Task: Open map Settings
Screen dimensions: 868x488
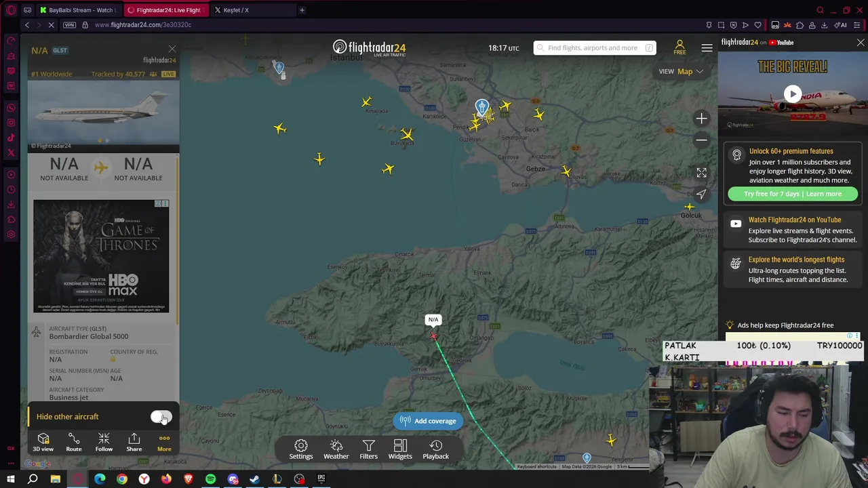Action: pyautogui.click(x=301, y=449)
